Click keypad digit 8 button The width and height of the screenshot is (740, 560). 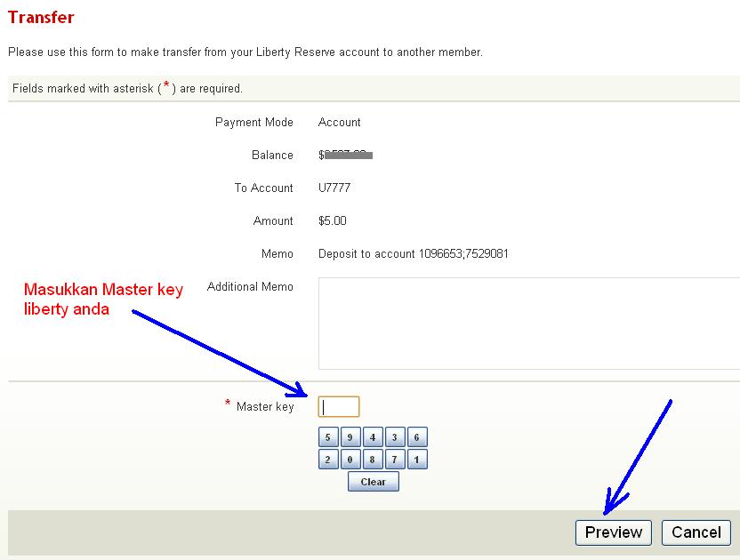(373, 459)
